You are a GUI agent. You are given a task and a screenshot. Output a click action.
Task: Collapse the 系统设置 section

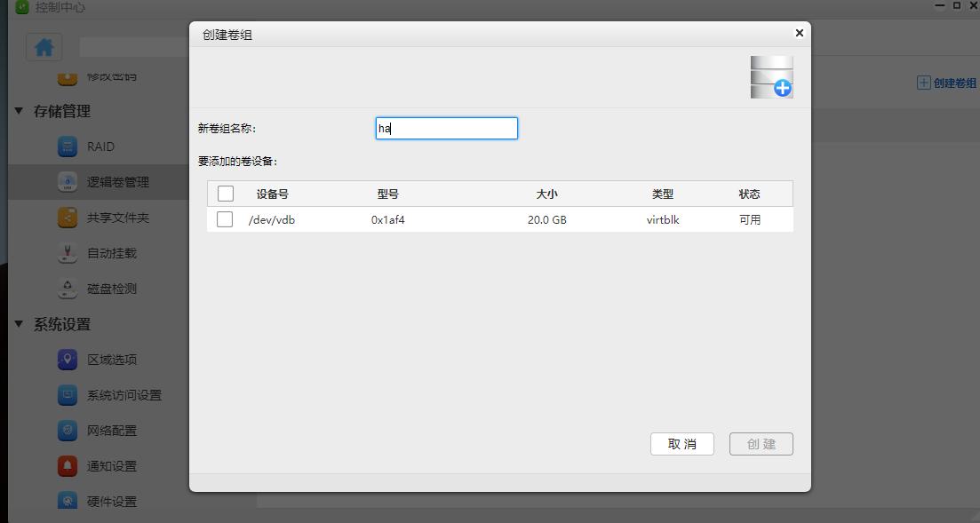[x=17, y=324]
